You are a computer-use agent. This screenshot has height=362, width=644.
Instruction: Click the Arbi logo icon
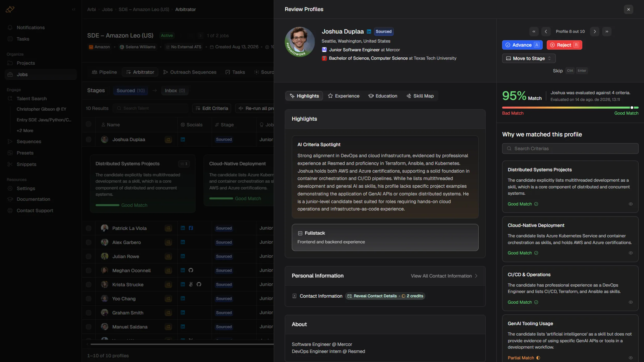coord(10,9)
